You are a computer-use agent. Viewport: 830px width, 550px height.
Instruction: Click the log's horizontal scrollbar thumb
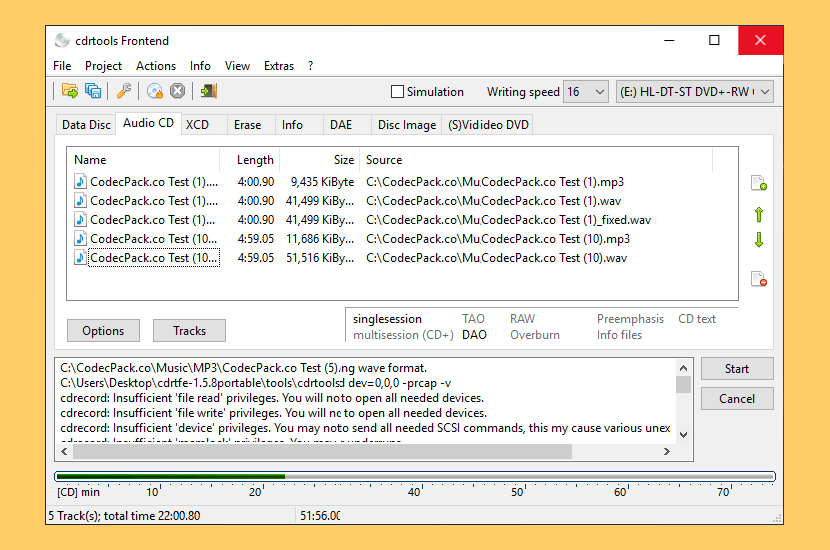tap(322, 452)
